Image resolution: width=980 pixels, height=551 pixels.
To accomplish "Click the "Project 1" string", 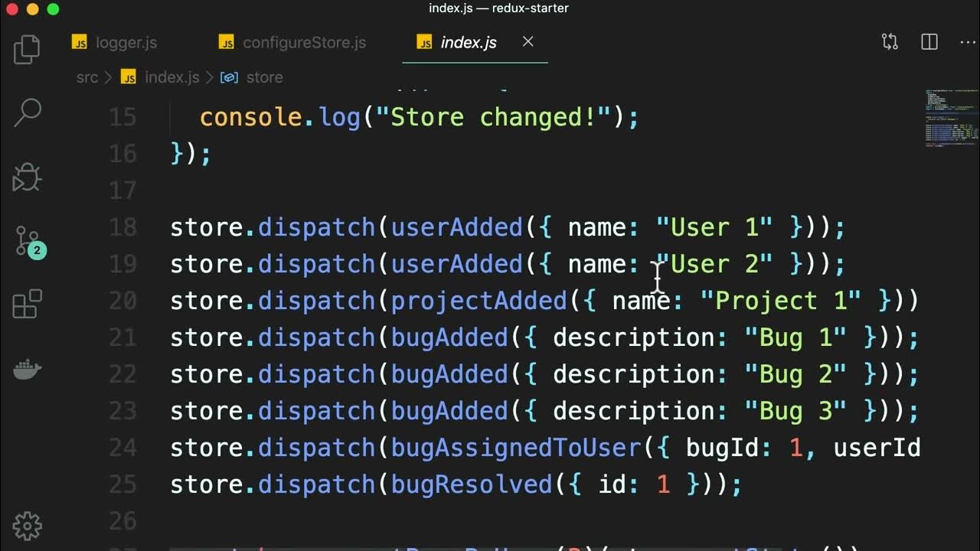I will [x=781, y=301].
